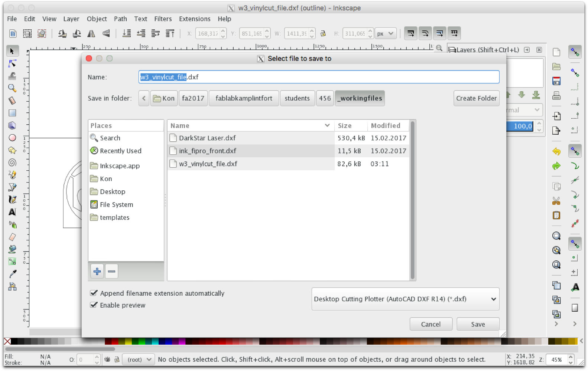Click the Flip horizontal toolbar icon

(x=91, y=34)
